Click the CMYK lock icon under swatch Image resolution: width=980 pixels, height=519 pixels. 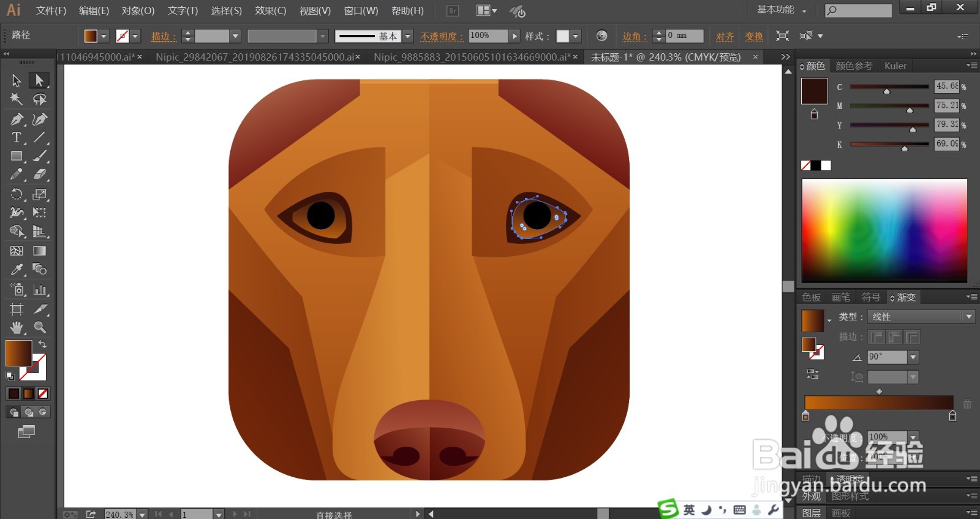click(814, 114)
